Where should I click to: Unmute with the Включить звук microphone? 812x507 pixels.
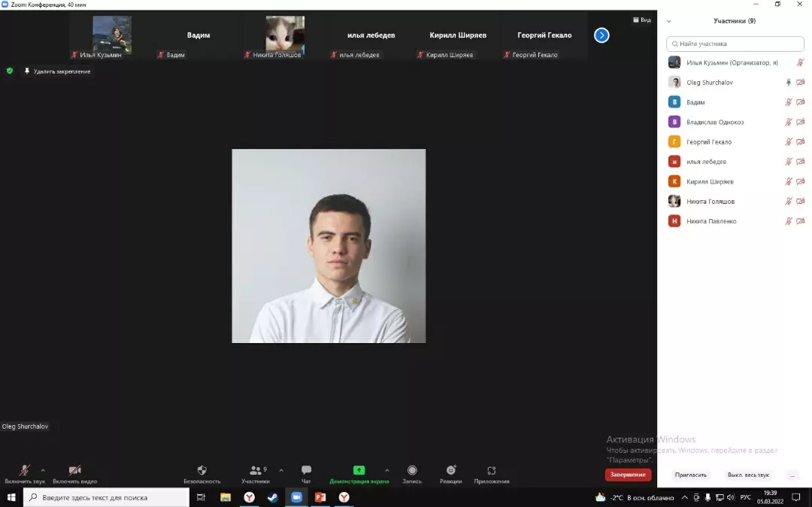point(25,470)
